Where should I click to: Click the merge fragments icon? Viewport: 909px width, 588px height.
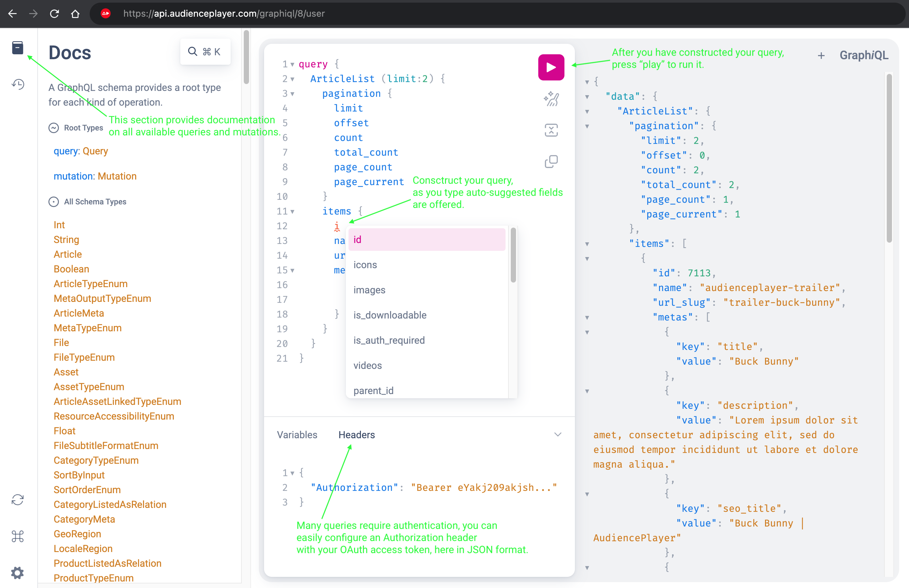[551, 130]
